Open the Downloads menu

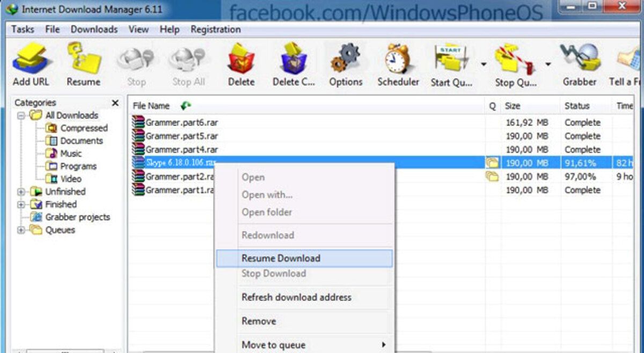click(x=94, y=30)
